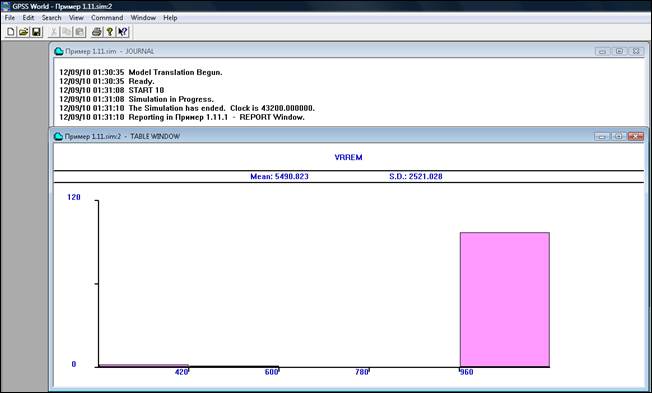Maximize the TABLE WINDOW
652x393 pixels.
tap(618, 136)
